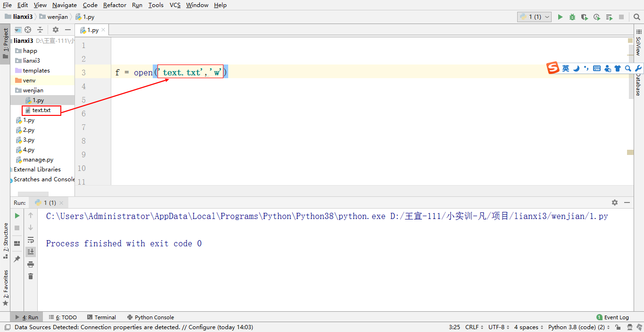The width and height of the screenshot is (644, 332).
Task: Collapse all in Project panel toolbar
Action: click(x=40, y=30)
